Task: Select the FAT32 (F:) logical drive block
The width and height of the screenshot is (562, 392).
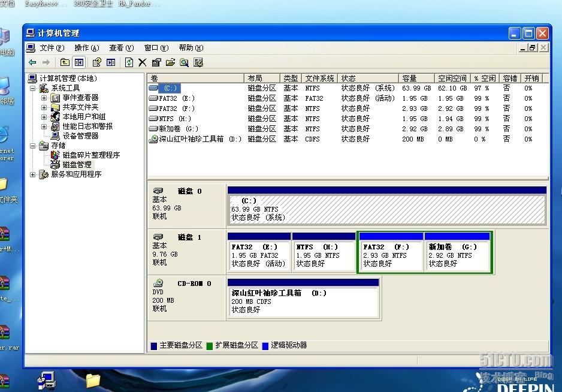Action: (391, 252)
